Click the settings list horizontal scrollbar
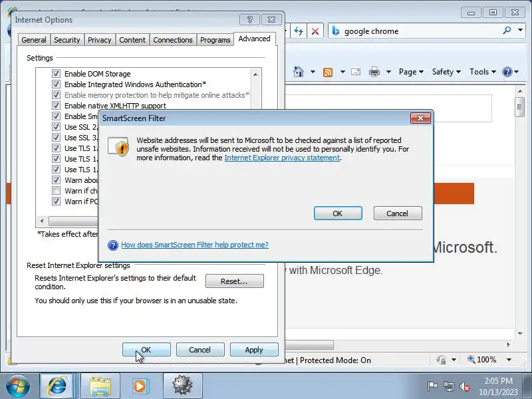The height and width of the screenshot is (399, 532). (73, 221)
